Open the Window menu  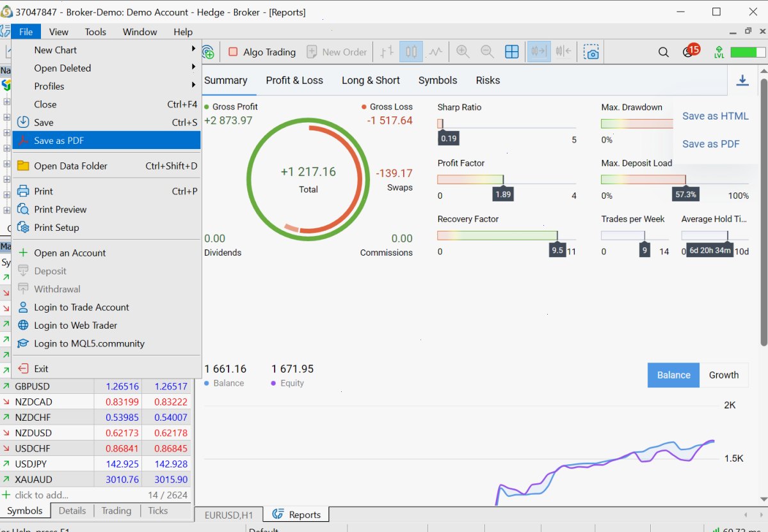140,31
